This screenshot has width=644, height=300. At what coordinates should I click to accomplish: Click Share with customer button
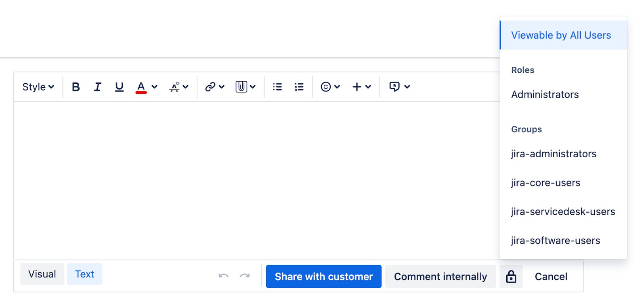pos(324,277)
